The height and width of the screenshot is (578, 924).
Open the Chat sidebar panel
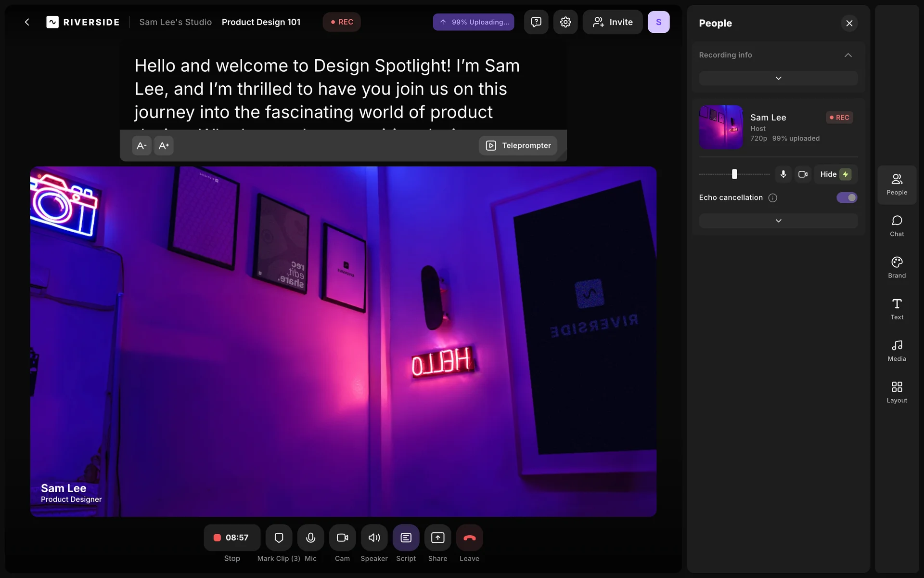point(897,225)
